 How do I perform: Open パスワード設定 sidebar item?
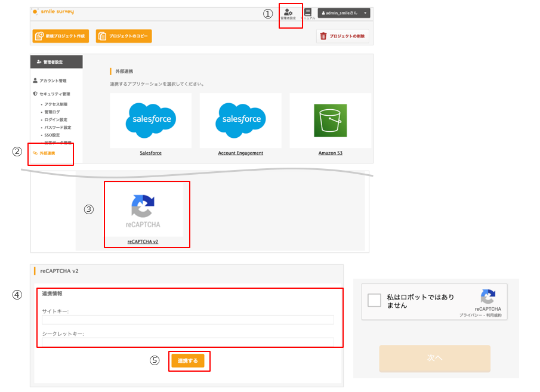point(57,127)
